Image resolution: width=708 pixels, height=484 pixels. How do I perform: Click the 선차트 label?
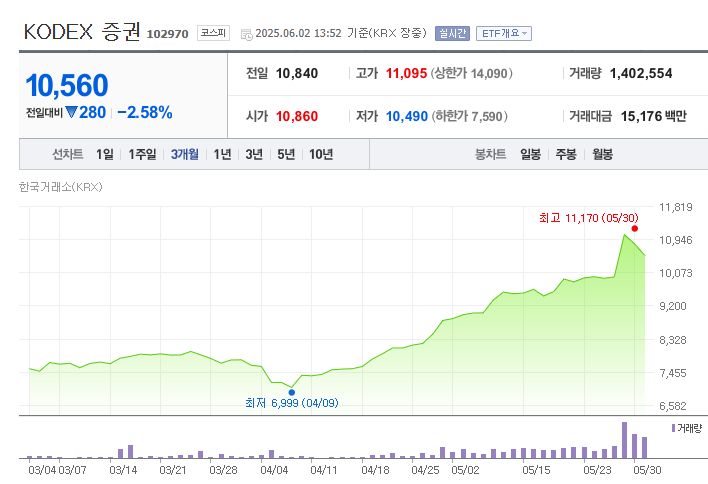68,154
